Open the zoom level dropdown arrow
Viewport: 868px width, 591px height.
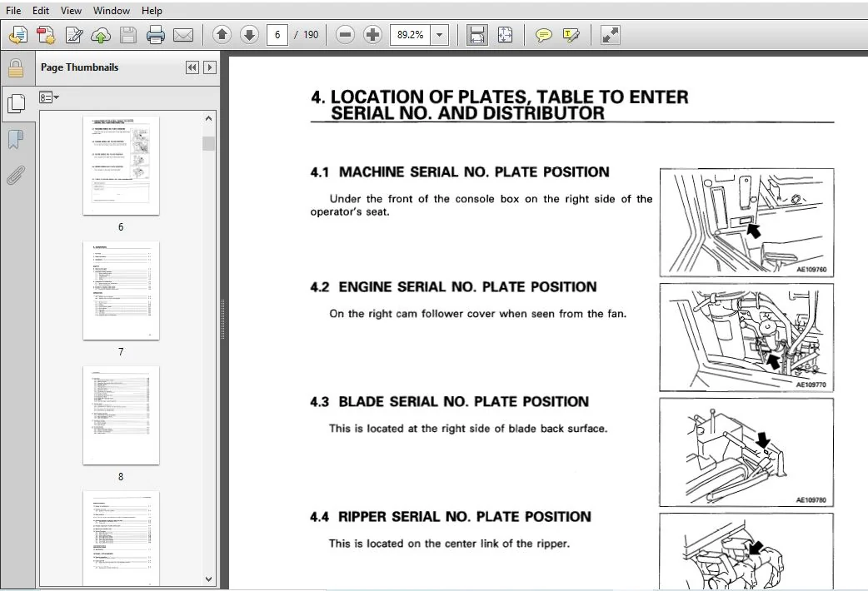coord(440,35)
